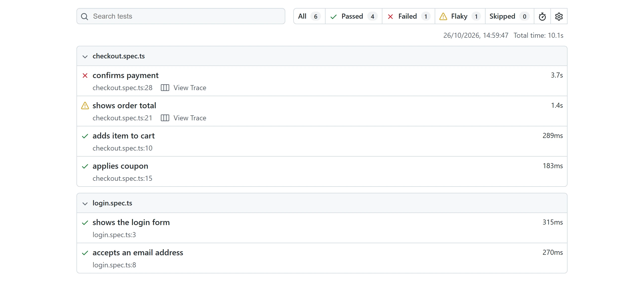Open the settings gear icon
The width and height of the screenshot is (644, 287).
[559, 17]
